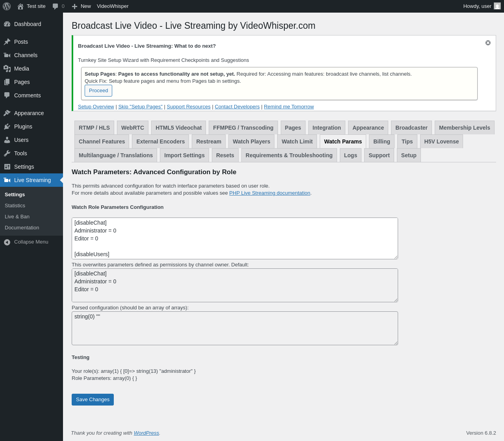
Task: Open Billing tab
Action: pos(382,141)
